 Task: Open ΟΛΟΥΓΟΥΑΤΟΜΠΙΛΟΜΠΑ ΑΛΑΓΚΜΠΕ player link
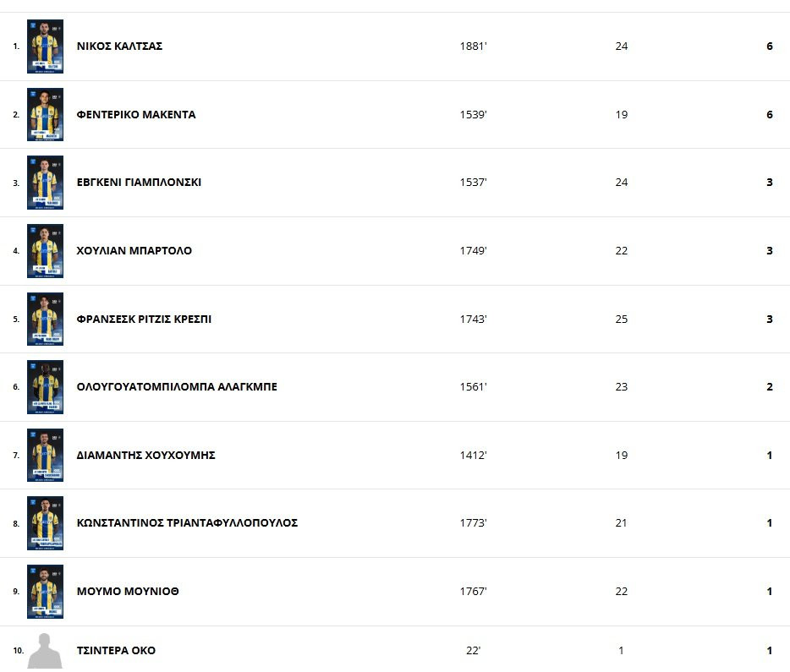click(x=177, y=387)
